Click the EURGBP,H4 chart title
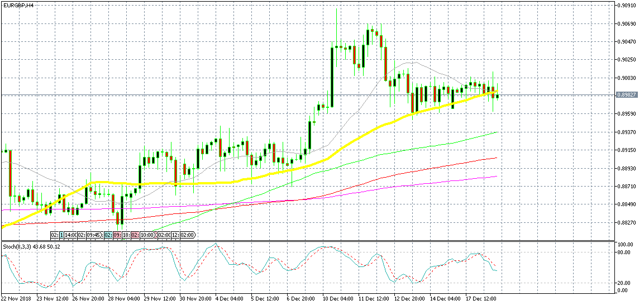644x305 pixels. pyautogui.click(x=17, y=4)
